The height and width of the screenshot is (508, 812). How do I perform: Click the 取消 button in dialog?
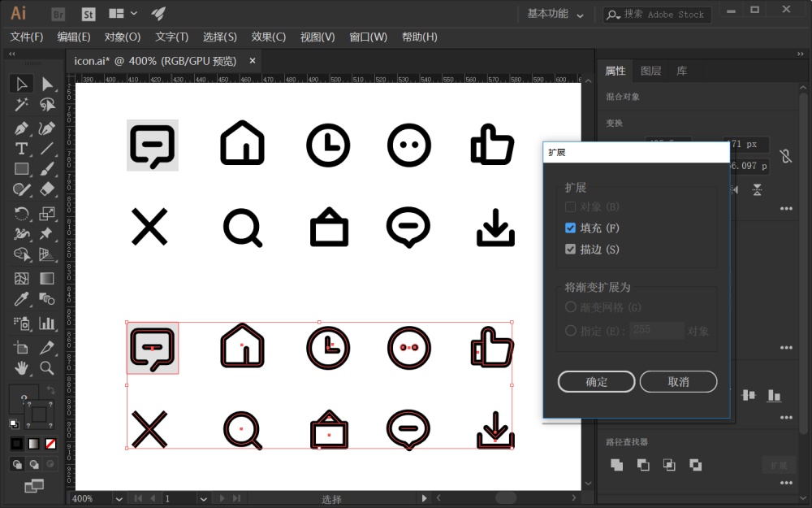pyautogui.click(x=678, y=381)
